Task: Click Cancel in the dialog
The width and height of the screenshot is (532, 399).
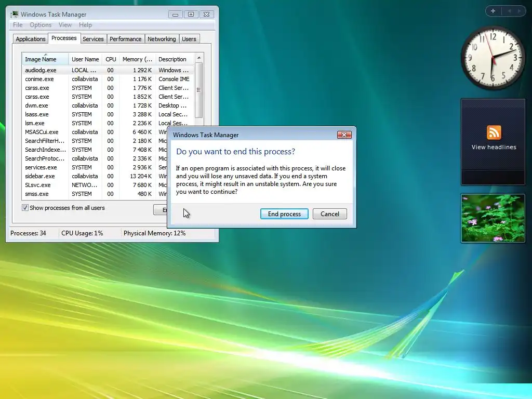Action: (x=330, y=214)
